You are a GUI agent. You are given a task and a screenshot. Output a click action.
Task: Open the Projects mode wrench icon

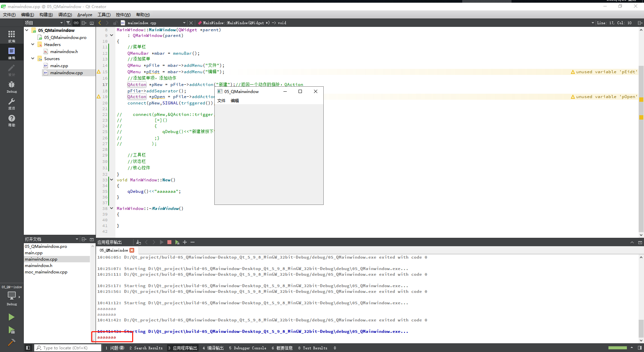click(x=12, y=103)
